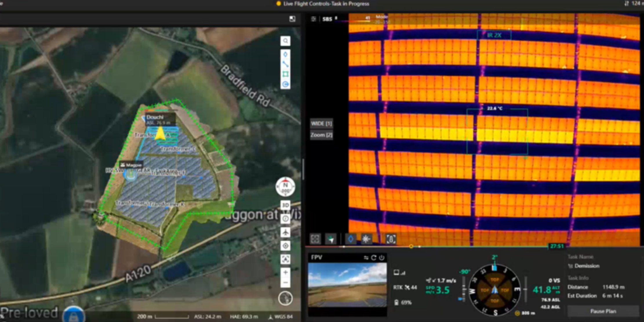Reset map orientation using north compass
Viewport: 644px width, 322px height.
tap(285, 187)
